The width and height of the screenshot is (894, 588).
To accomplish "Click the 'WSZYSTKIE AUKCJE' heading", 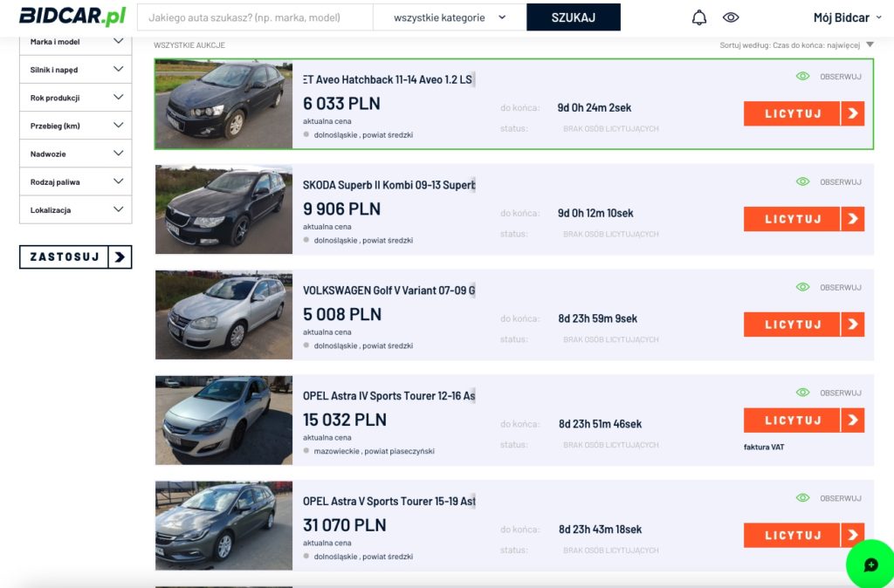I will pos(189,45).
